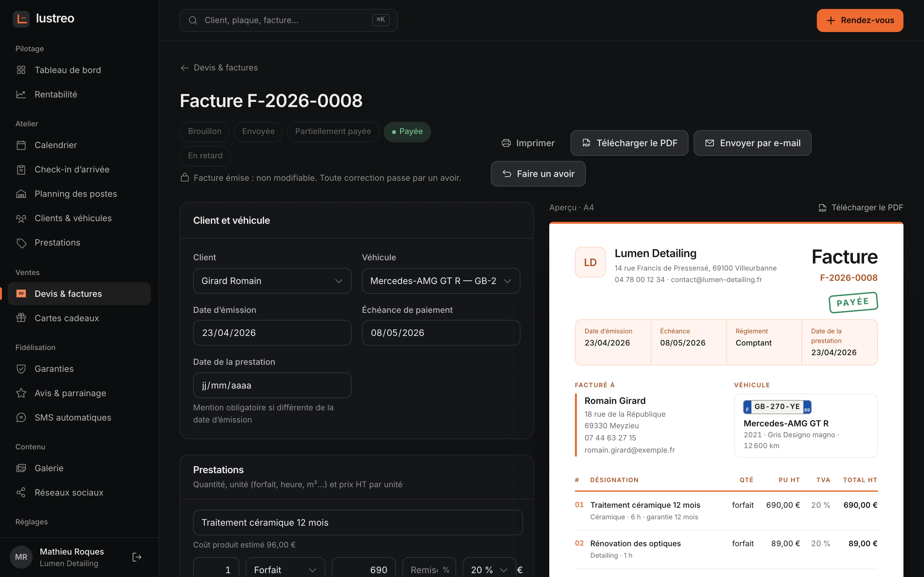The width and height of the screenshot is (924, 577).
Task: Set invoice status to Brouillon
Action: tap(205, 132)
